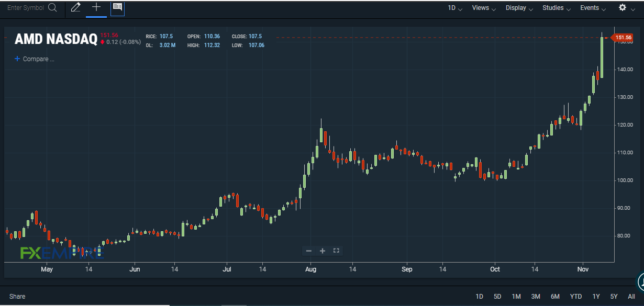Click the red 151.56 price beside the title
The height and width of the screenshot is (306, 644).
[109, 35]
